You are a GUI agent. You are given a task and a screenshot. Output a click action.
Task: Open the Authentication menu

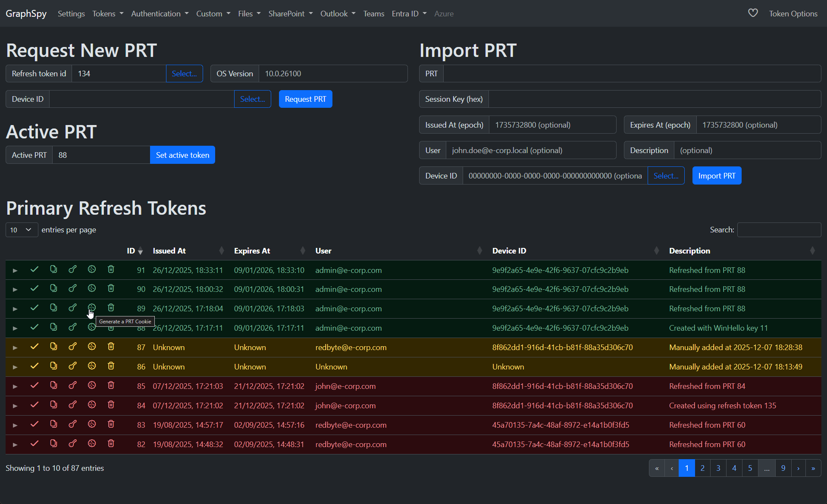tap(160, 13)
